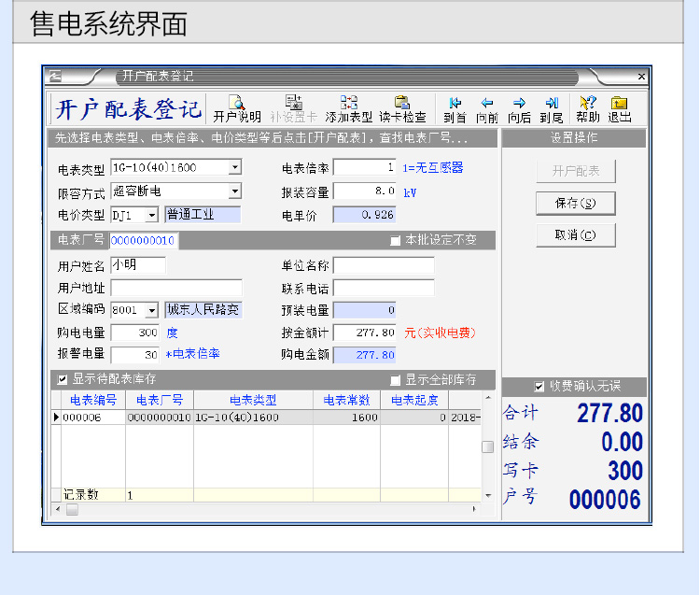Check the 显示全部库存 option
This screenshot has width=700, height=595.
tap(396, 380)
